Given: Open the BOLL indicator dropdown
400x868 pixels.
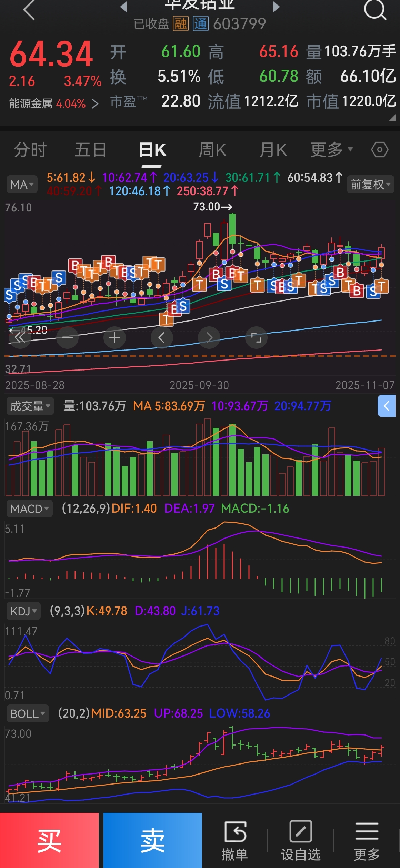Looking at the screenshot, I should [28, 714].
